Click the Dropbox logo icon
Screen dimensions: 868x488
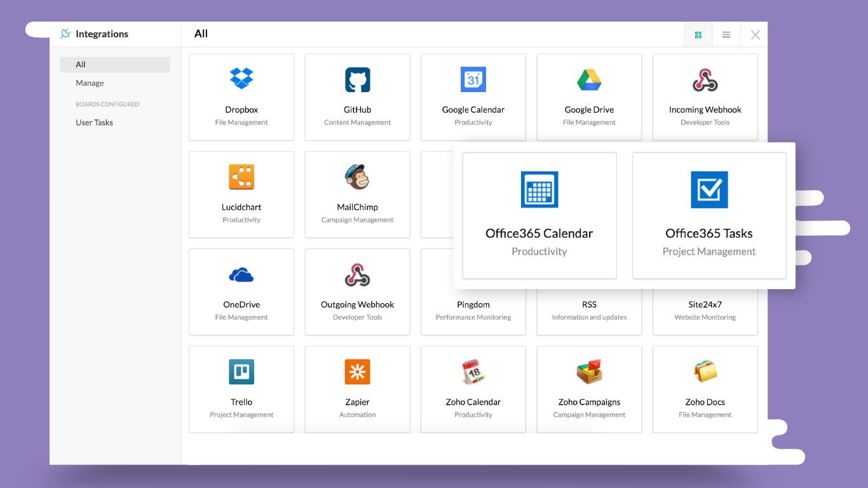click(x=241, y=79)
